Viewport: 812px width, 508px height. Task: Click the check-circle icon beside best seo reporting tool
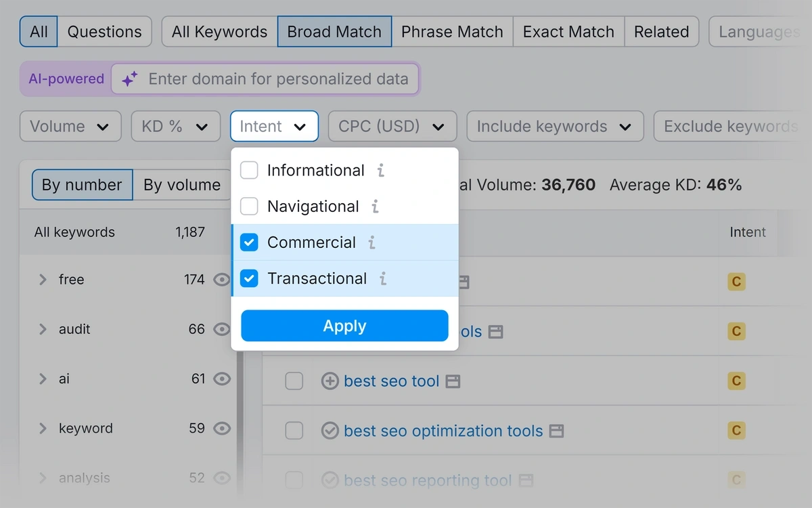(x=330, y=480)
